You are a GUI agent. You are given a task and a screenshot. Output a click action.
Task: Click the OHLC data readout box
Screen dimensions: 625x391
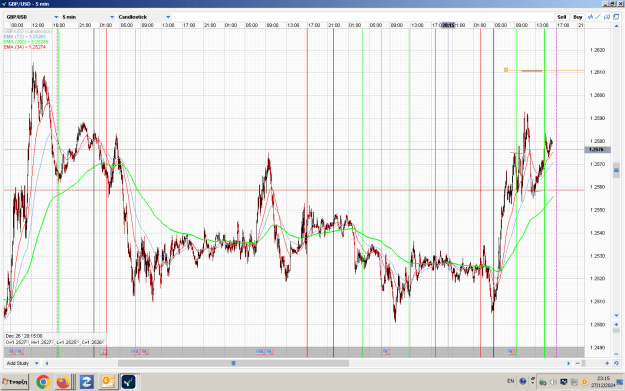(x=55, y=339)
